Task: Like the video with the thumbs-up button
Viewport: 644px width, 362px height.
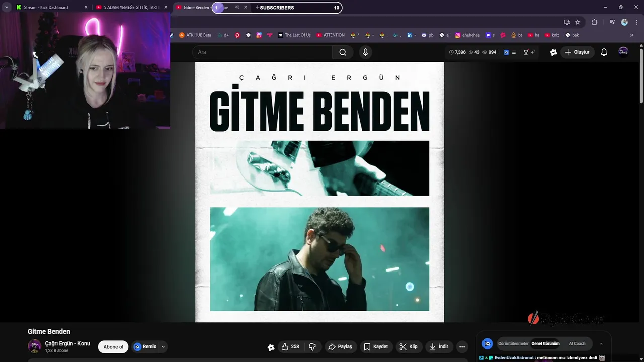Action: point(290,347)
